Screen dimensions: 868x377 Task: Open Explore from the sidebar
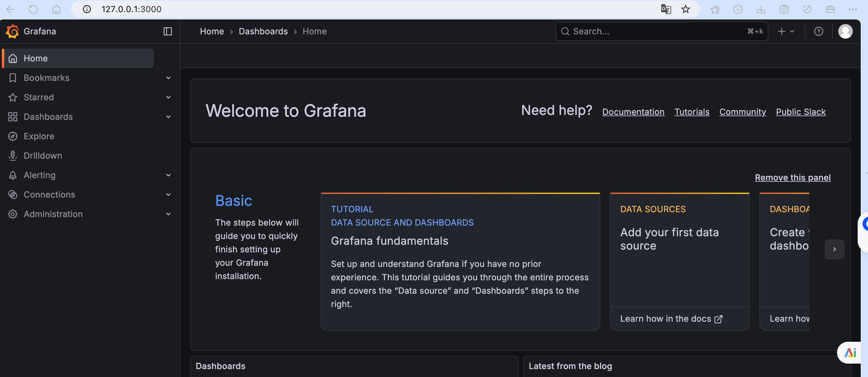coord(39,136)
